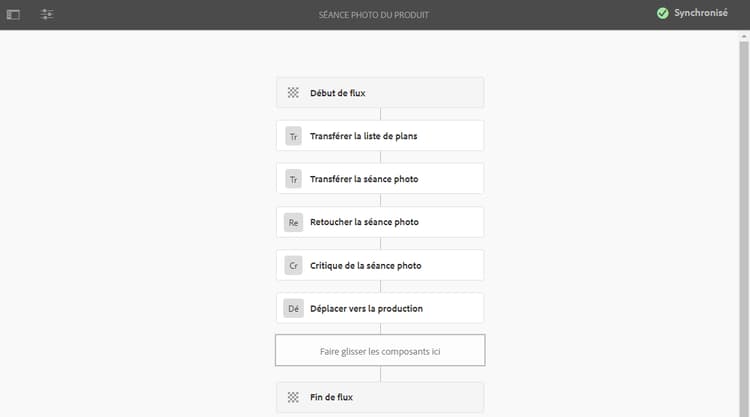Screen dimensions: 750x417
Task: Click the Faire glisser les composants ici dropzone
Action: (380, 351)
